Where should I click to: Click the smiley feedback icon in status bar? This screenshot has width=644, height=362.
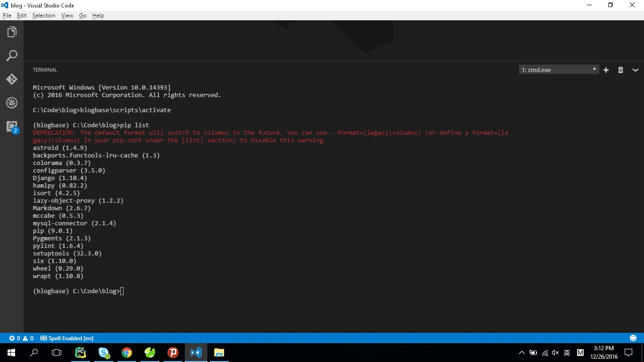[633, 338]
